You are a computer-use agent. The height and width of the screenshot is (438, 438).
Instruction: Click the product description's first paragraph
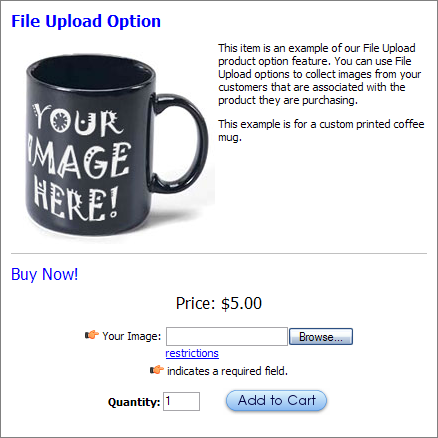320,74
